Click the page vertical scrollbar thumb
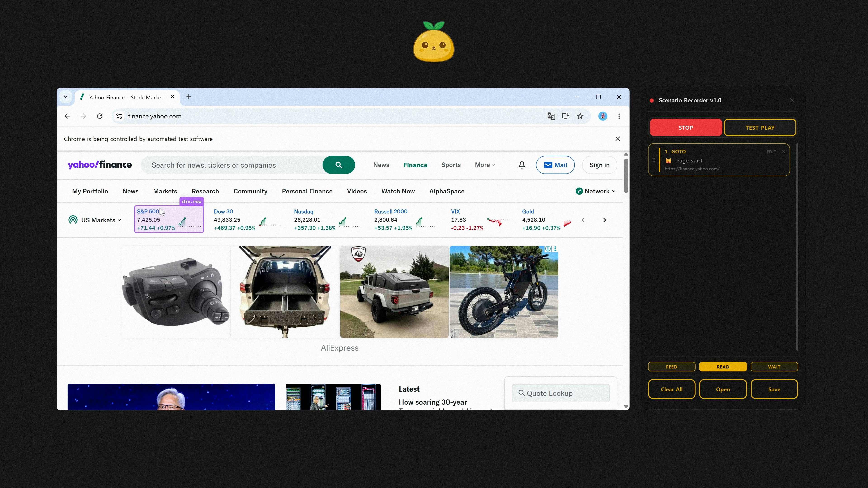The height and width of the screenshot is (488, 868). pos(626,176)
